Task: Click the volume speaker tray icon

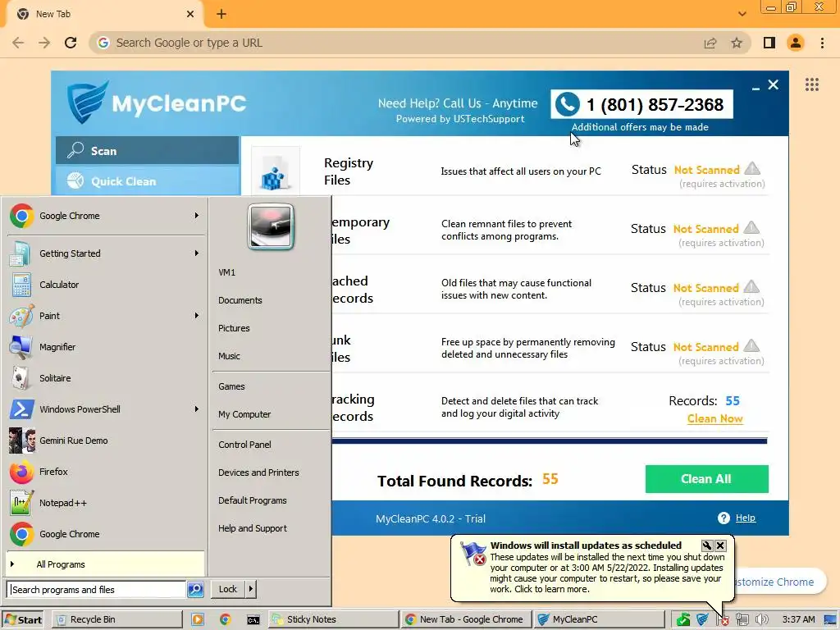Action: 762,620
